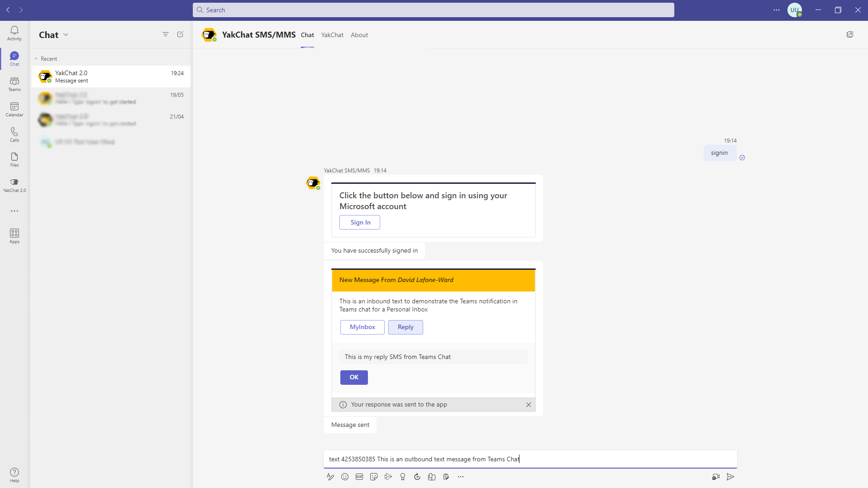This screenshot has height=488, width=868.
Task: Open Help in the sidebar
Action: [14, 475]
